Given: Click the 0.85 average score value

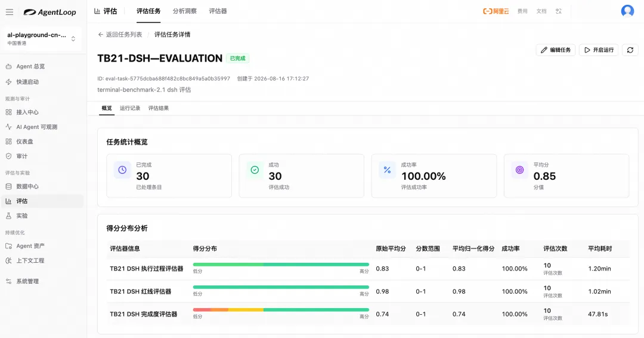Looking at the screenshot, I should click(x=544, y=176).
